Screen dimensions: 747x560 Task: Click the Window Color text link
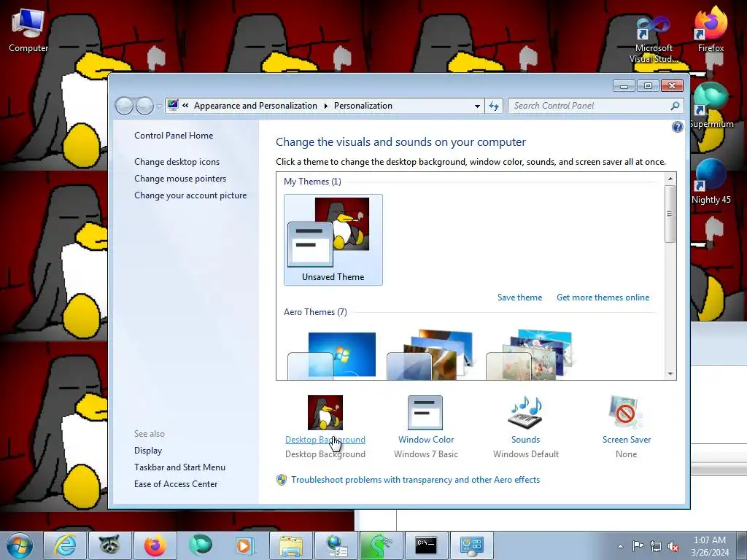point(426,440)
